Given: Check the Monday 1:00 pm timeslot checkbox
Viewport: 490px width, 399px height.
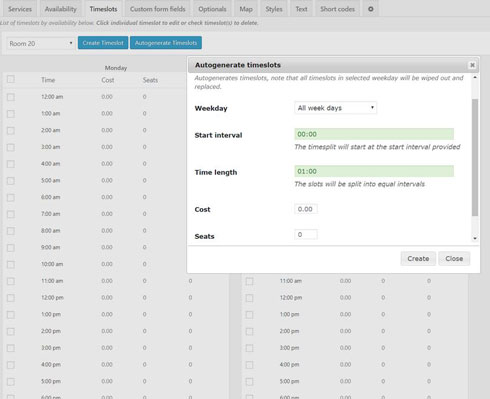Looking at the screenshot, I should point(11,315).
